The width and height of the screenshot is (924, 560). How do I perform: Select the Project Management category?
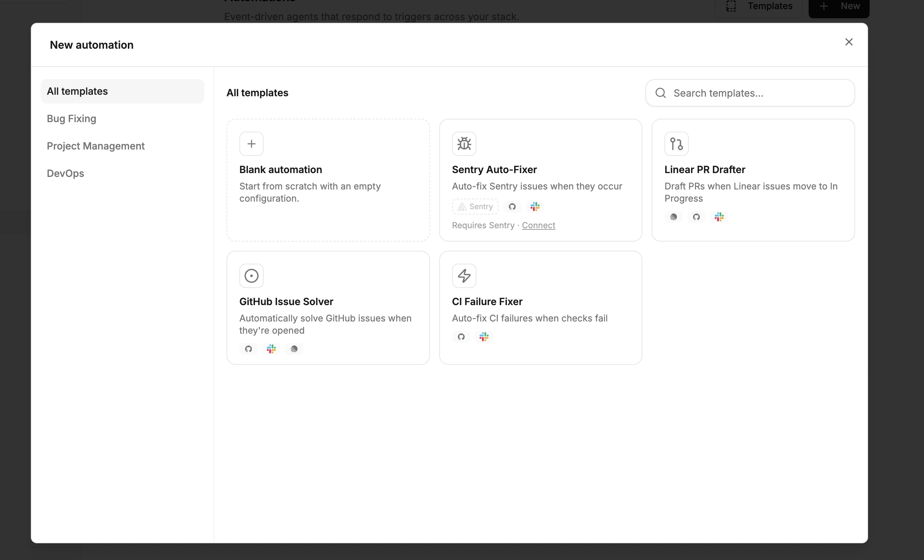(96, 146)
